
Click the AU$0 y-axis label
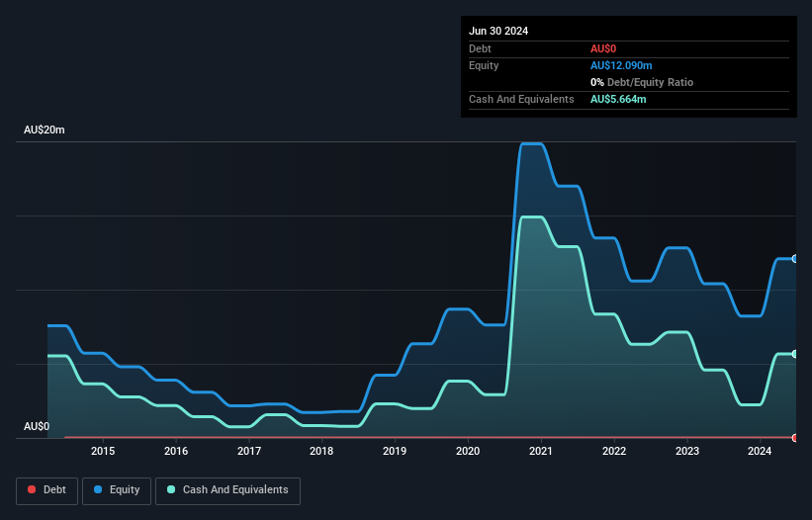[x=37, y=426]
